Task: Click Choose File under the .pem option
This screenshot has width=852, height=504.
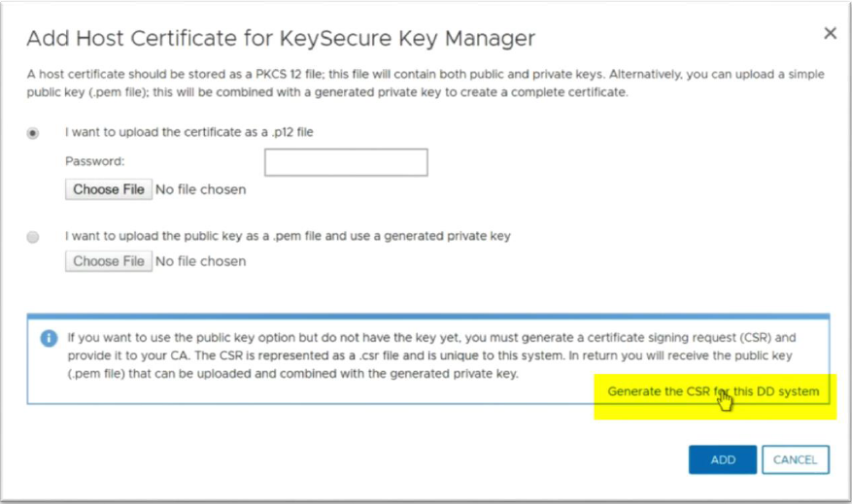Action: (x=109, y=261)
